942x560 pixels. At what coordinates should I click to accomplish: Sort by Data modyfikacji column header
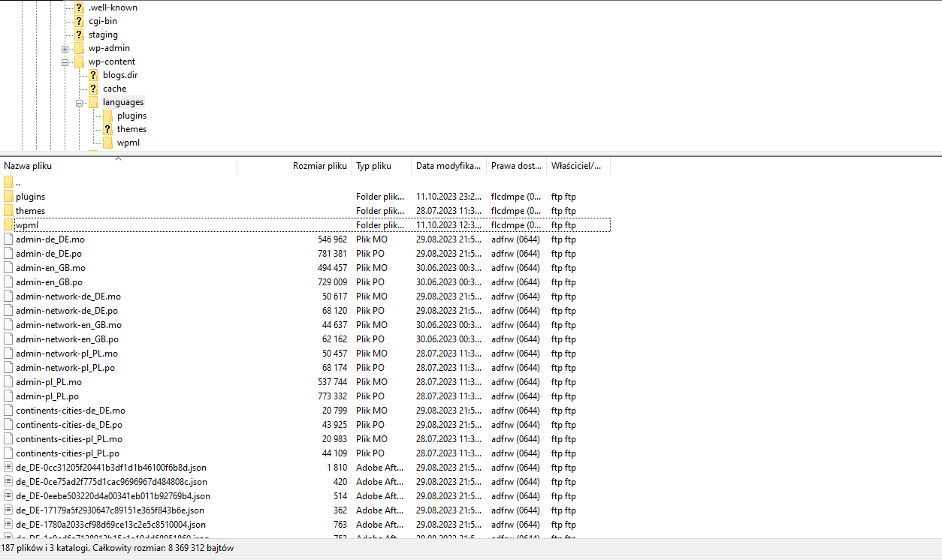point(448,166)
